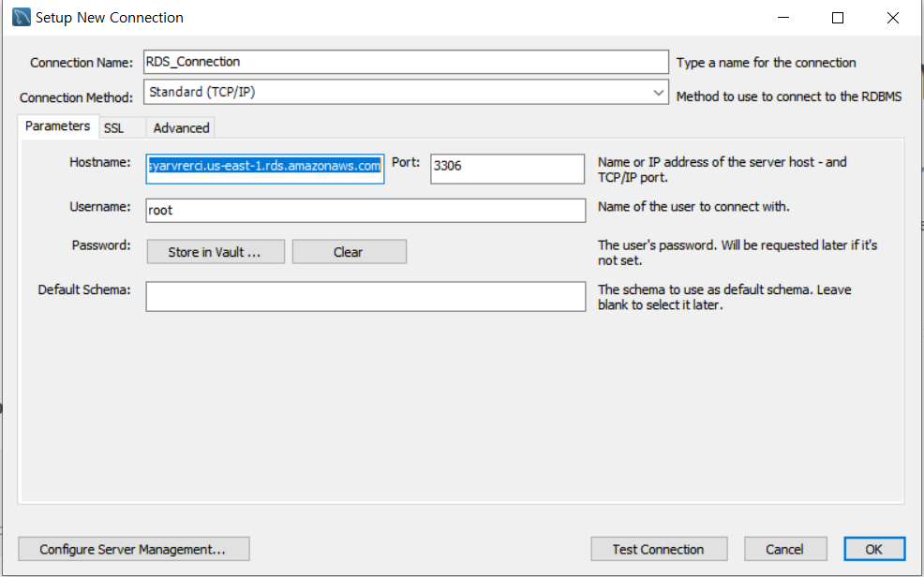924x577 pixels.
Task: Open Configure Server Management
Action: [134, 549]
